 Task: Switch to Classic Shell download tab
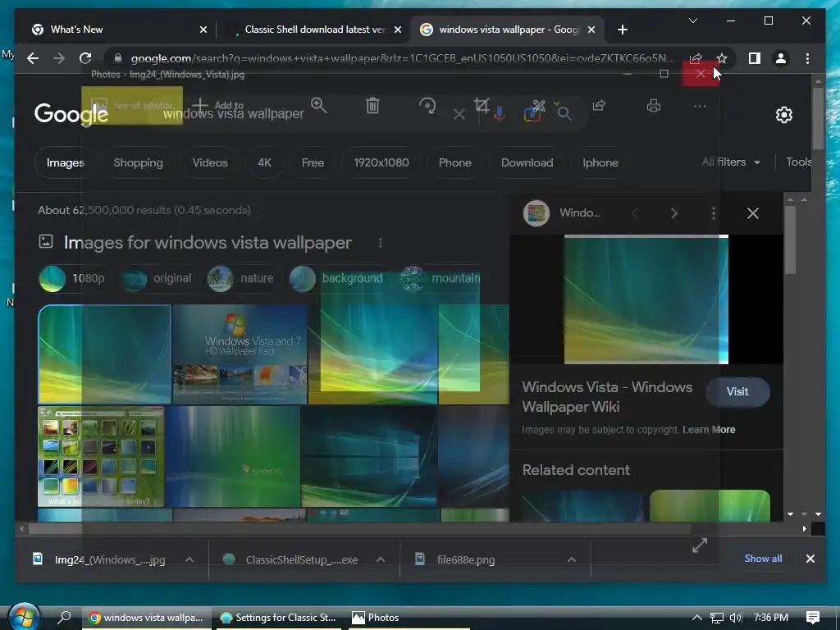point(314,30)
